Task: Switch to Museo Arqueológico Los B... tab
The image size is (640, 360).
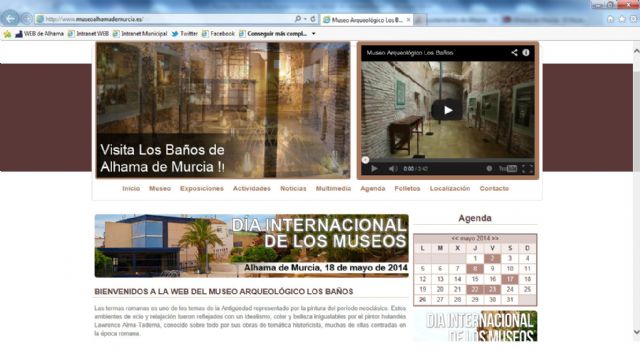Action: [x=366, y=20]
